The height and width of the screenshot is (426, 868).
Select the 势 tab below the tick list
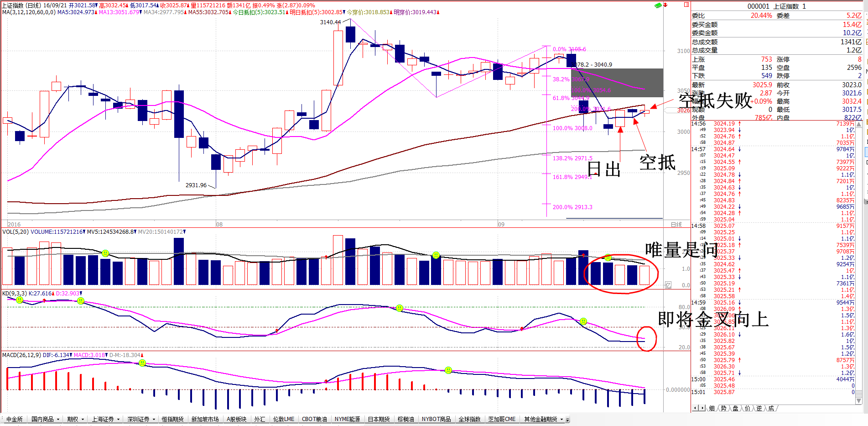724,408
